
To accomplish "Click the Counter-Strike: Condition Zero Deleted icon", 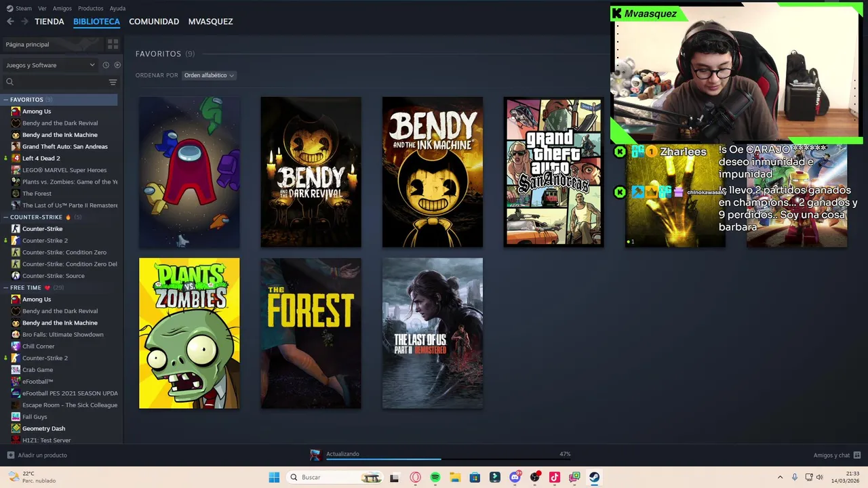I will [16, 264].
